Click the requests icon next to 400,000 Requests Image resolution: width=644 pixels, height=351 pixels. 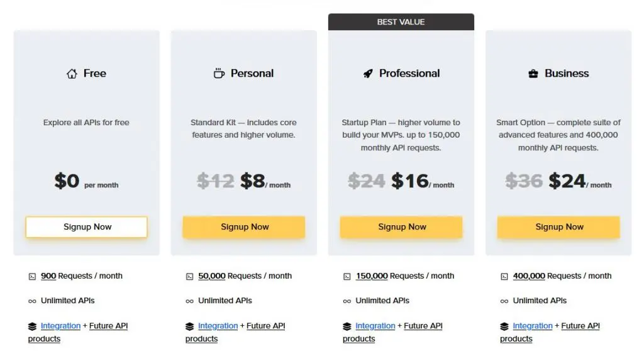coord(504,276)
